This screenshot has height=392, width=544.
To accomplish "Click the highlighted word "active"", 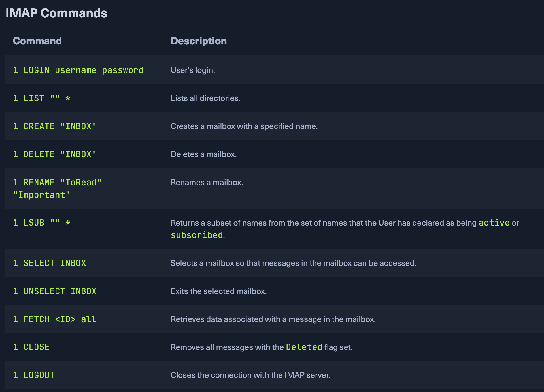I will click(x=494, y=223).
